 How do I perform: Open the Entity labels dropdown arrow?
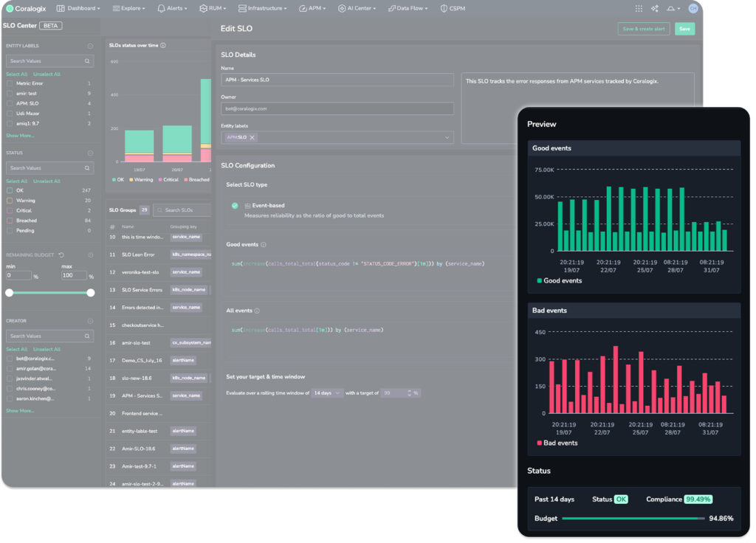(447, 138)
